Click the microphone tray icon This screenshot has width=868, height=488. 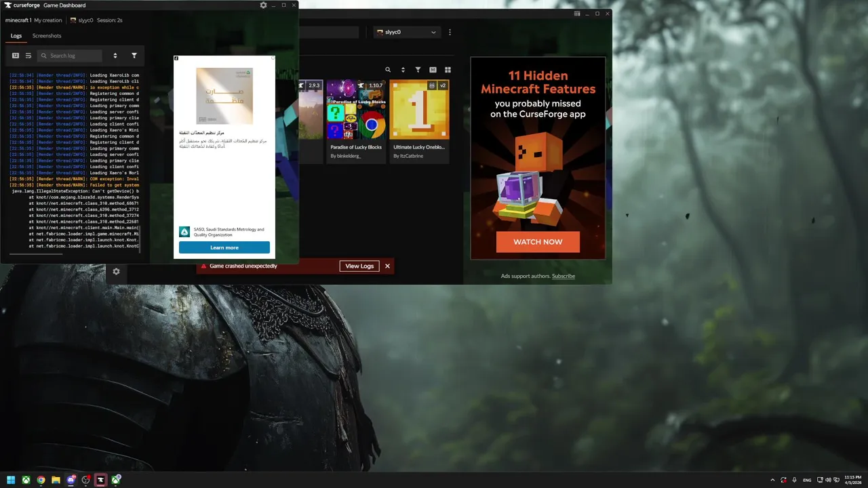[794, 480]
